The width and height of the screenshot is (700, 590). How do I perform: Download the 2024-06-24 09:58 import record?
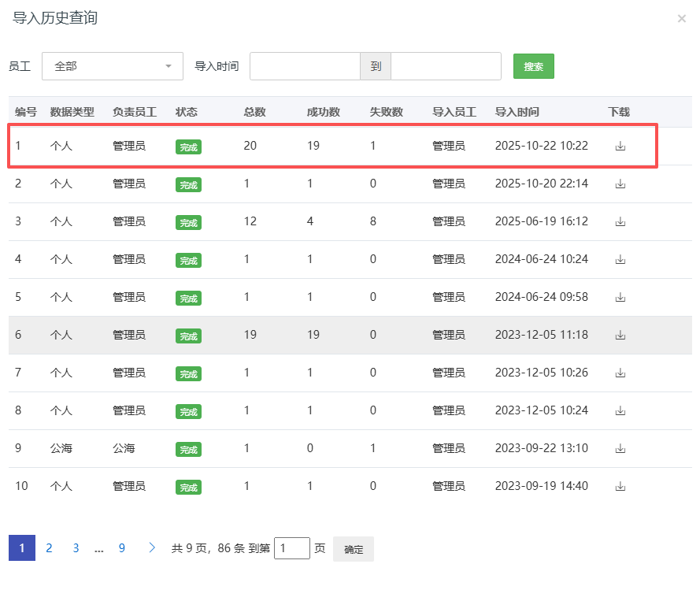620,297
